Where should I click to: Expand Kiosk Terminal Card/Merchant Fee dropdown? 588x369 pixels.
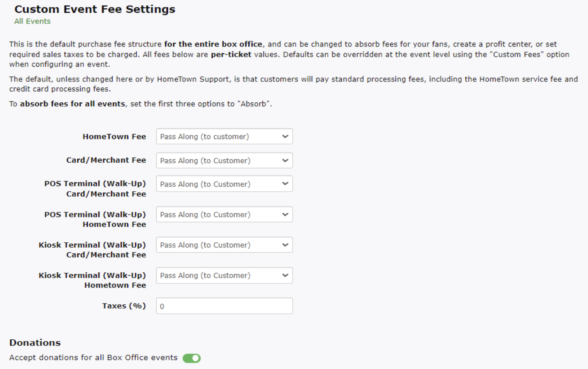(x=224, y=245)
